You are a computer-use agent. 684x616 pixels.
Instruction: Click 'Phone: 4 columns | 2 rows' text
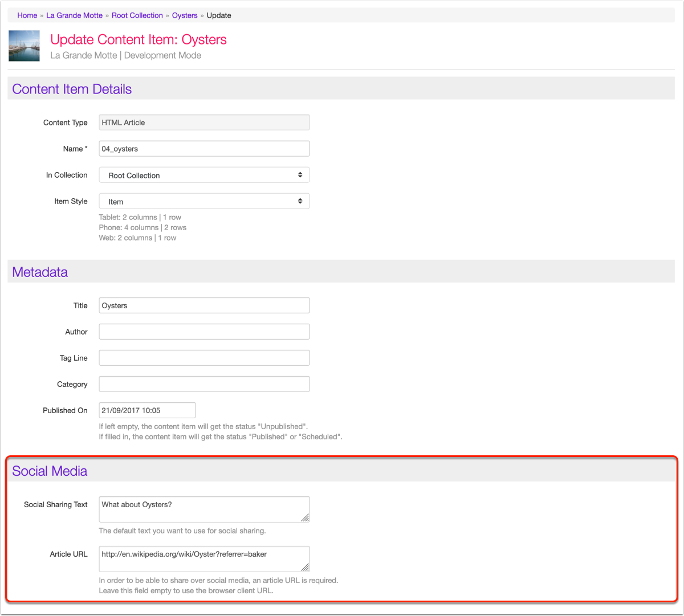point(142,227)
